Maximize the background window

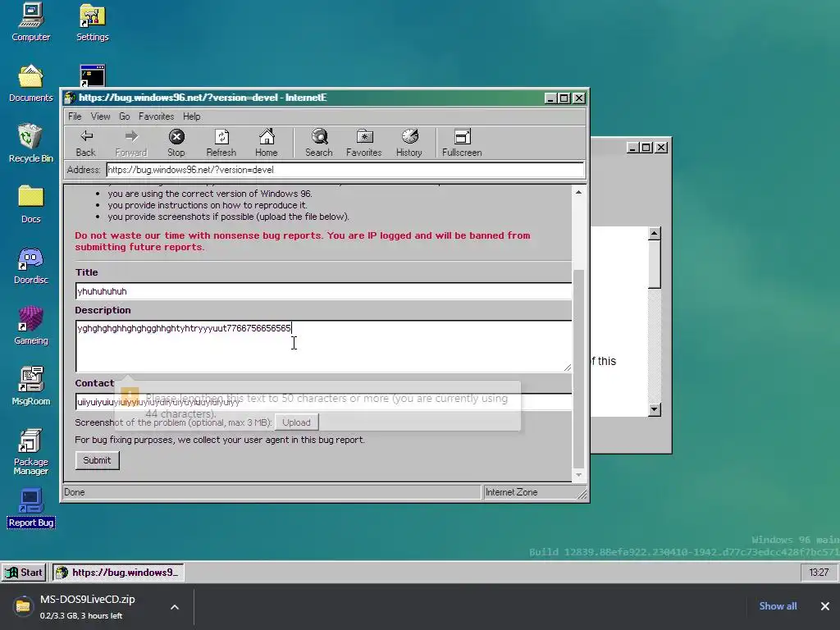coord(646,148)
